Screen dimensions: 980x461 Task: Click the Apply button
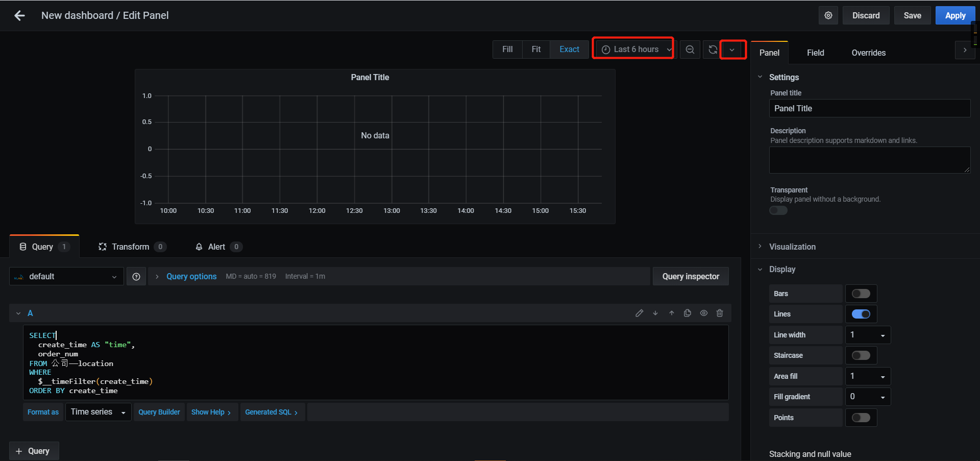(x=955, y=15)
